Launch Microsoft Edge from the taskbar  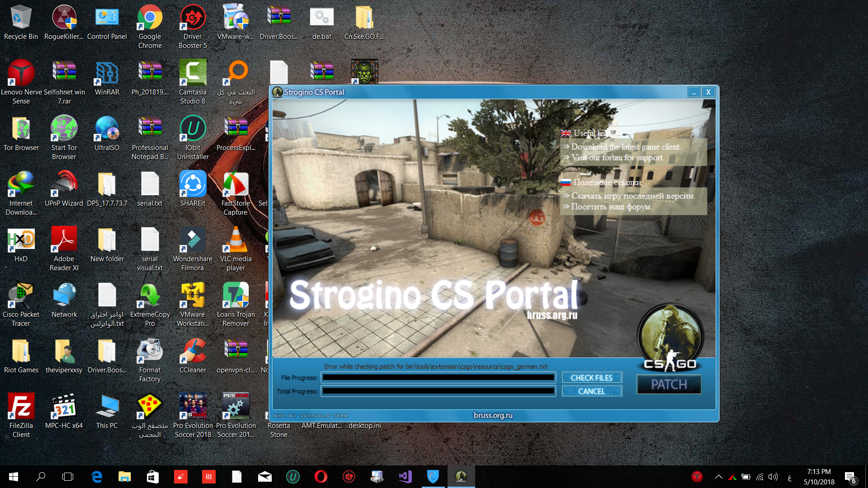tap(97, 477)
